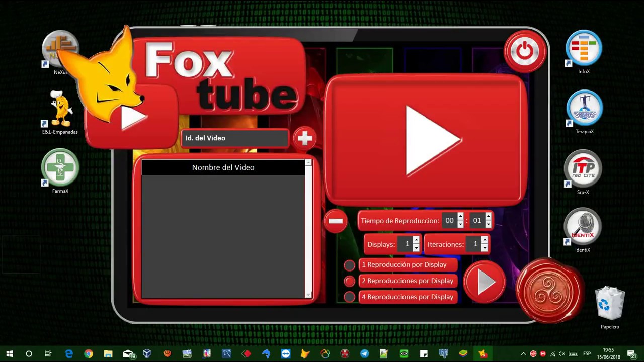Click the red triskelion seal button
Viewport: 644px width, 362px height.
(x=549, y=291)
